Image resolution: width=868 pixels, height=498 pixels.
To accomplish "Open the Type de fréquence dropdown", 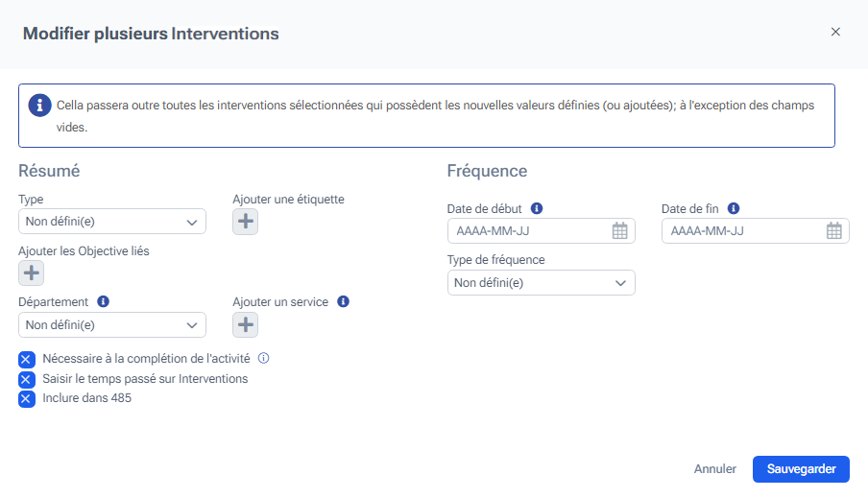I will coord(542,283).
